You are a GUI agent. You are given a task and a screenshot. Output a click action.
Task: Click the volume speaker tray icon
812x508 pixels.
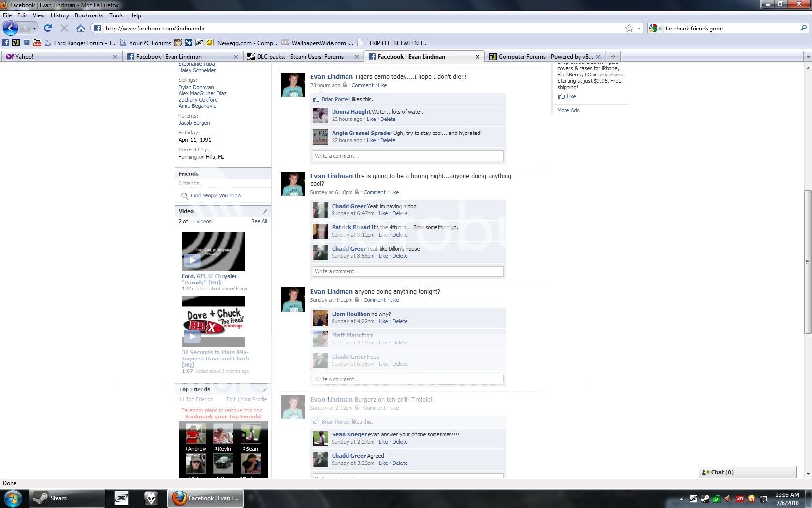pyautogui.click(x=728, y=498)
